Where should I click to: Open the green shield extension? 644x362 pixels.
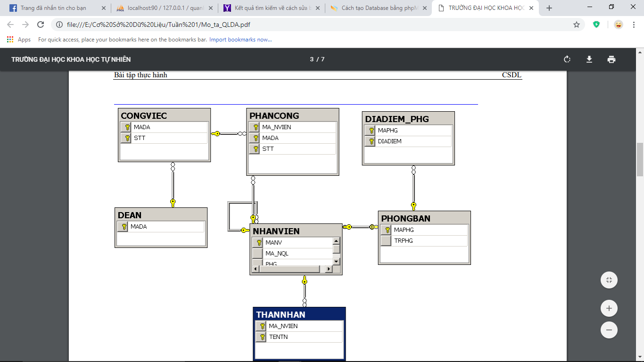pyautogui.click(x=596, y=25)
